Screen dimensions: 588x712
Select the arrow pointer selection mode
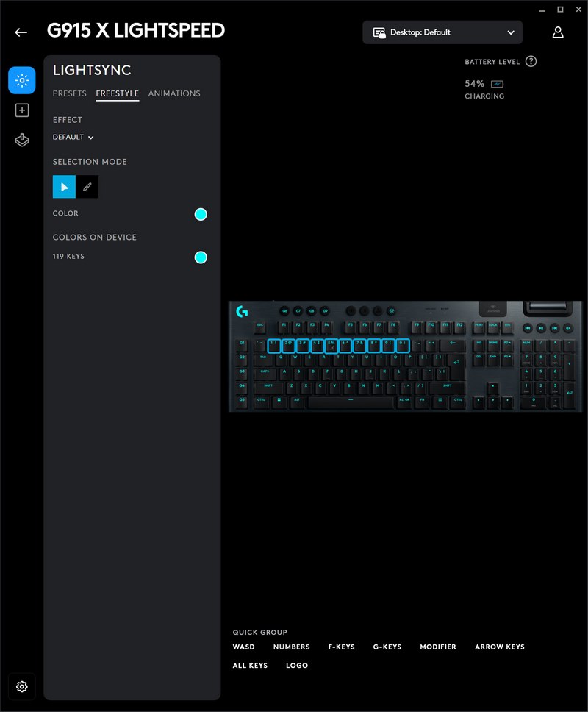[64, 187]
